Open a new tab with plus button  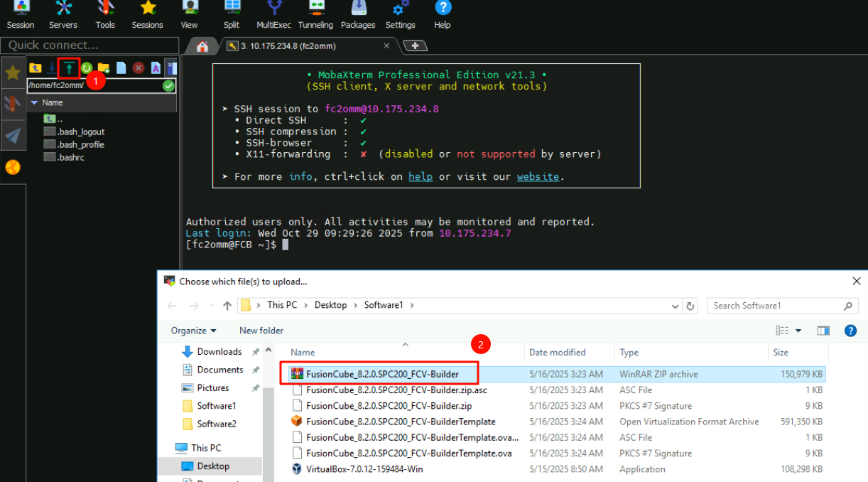coord(415,46)
